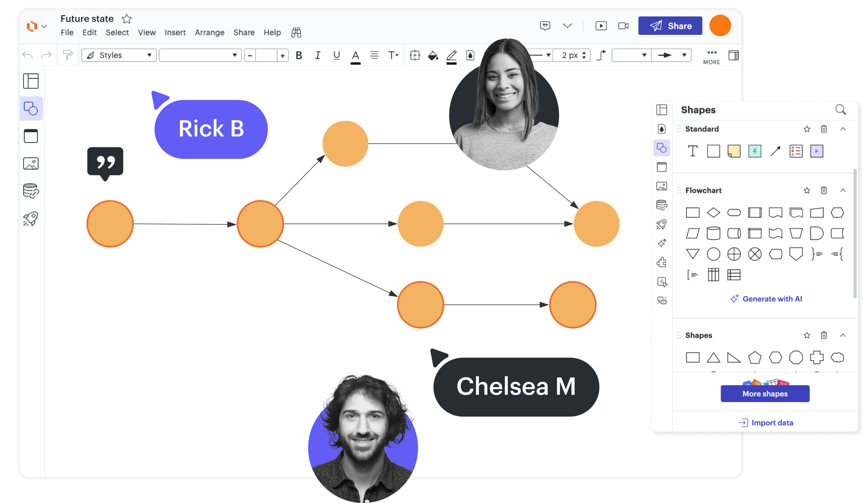
Task: Open the Arrange menu
Action: (x=209, y=32)
